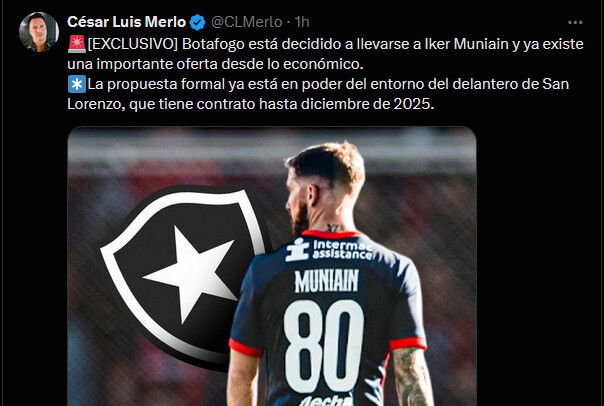Click the player's tattooed arm in photo
The image size is (604, 406).
(x=411, y=377)
